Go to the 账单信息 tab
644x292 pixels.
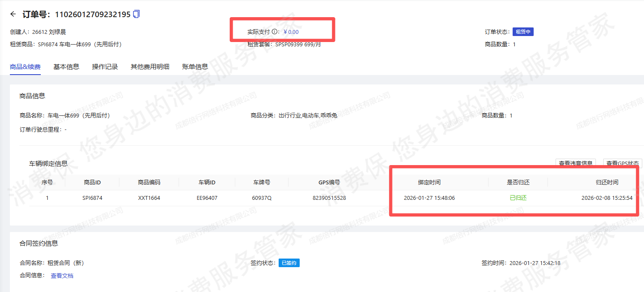195,66
